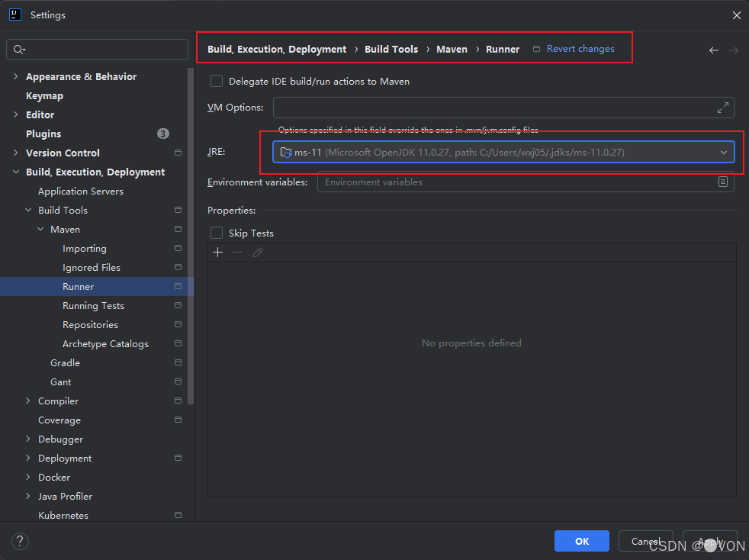Screen dimensions: 749x560
Task: Select Gradle under Build Tools
Action: pyautogui.click(x=65, y=362)
